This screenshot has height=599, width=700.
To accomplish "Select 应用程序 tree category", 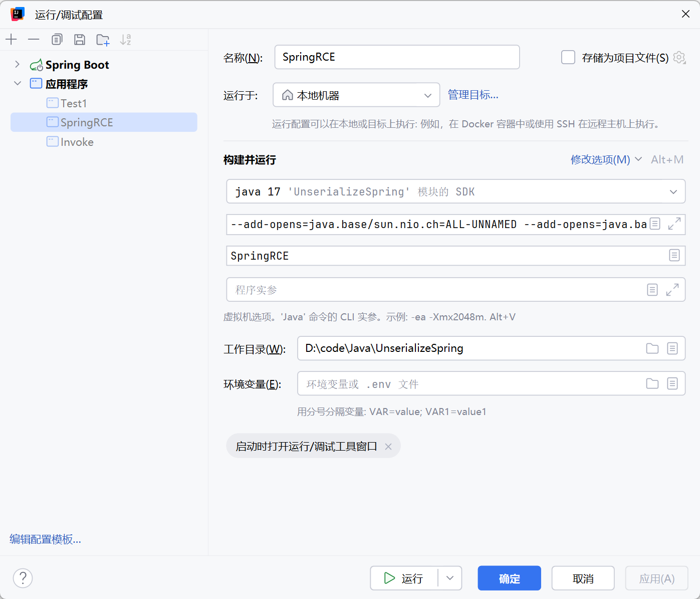I will click(67, 84).
